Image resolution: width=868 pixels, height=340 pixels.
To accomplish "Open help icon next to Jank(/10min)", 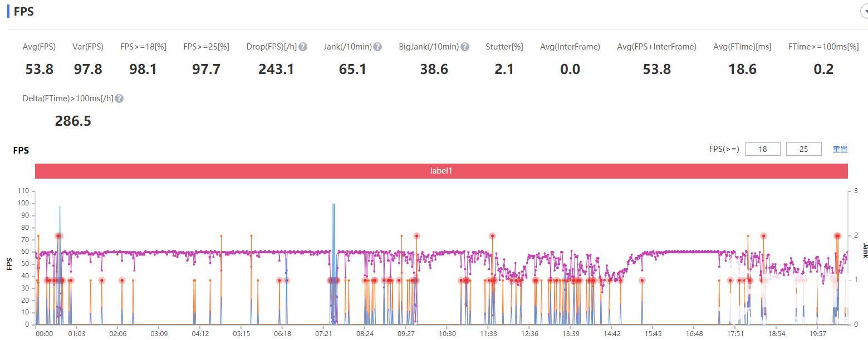I will tap(377, 47).
